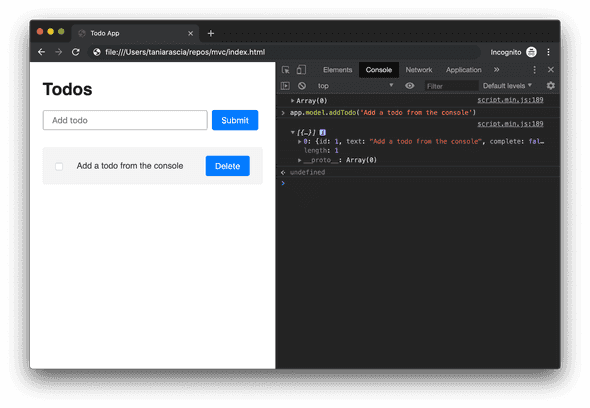Screen dimensions: 590x408
Task: Show the console sidebar
Action: pyautogui.click(x=285, y=86)
